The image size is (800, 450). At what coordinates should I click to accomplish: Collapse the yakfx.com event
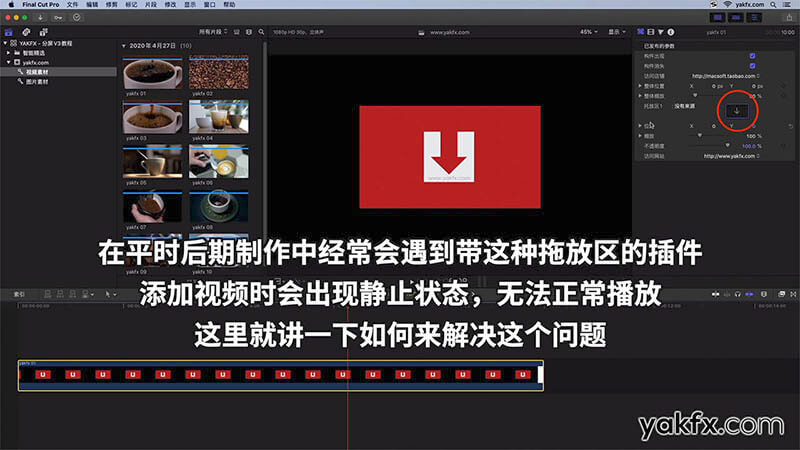pos(8,62)
